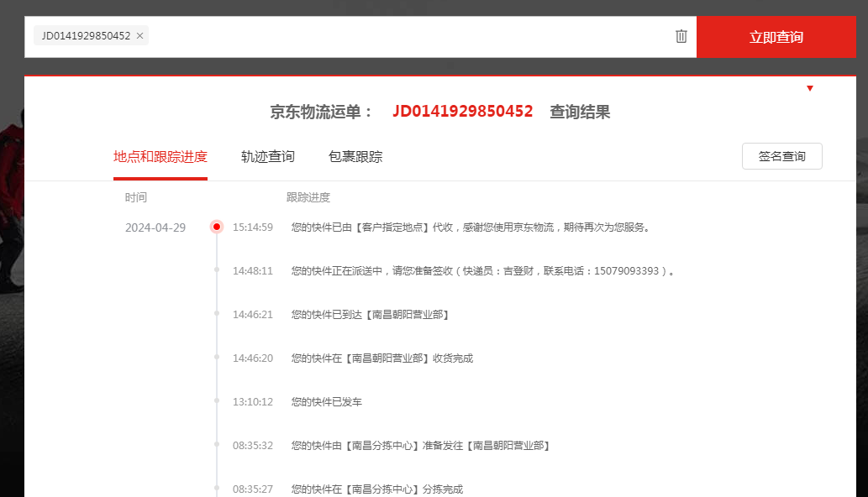Switch to the 轨迹查询 tab
This screenshot has height=497, width=868.
(x=268, y=157)
